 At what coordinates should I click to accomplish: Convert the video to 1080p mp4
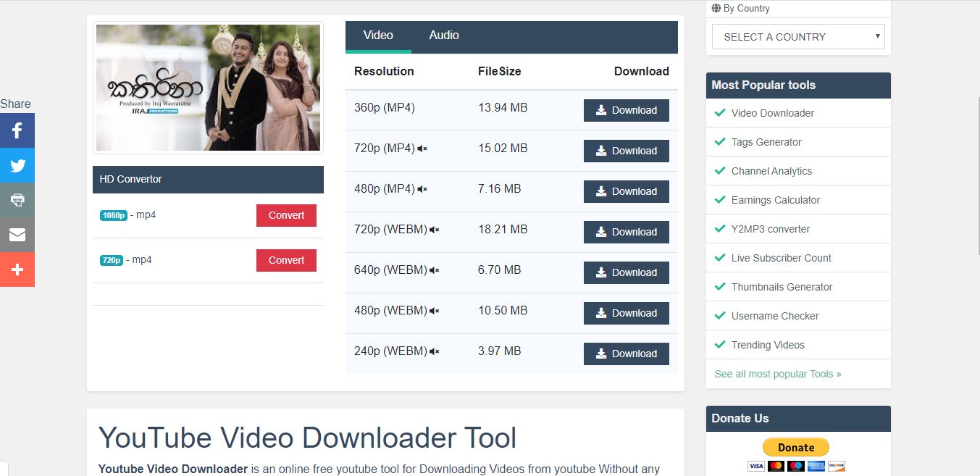[x=286, y=215]
